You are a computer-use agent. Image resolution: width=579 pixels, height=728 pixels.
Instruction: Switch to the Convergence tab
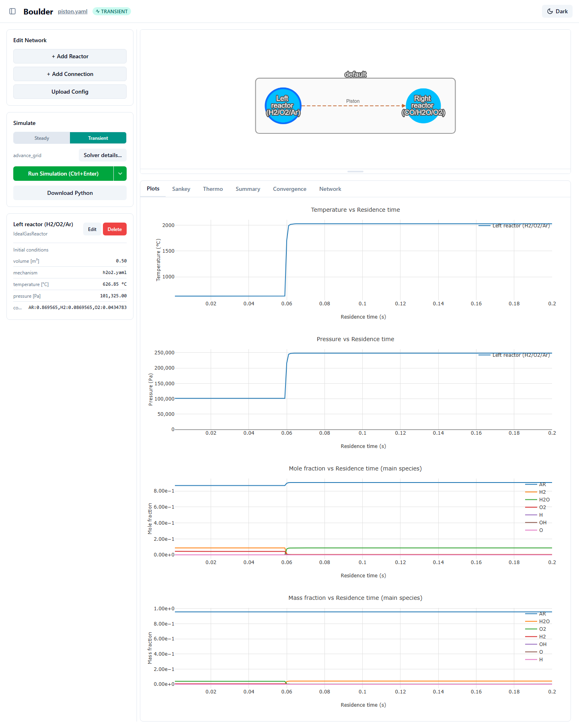click(289, 189)
